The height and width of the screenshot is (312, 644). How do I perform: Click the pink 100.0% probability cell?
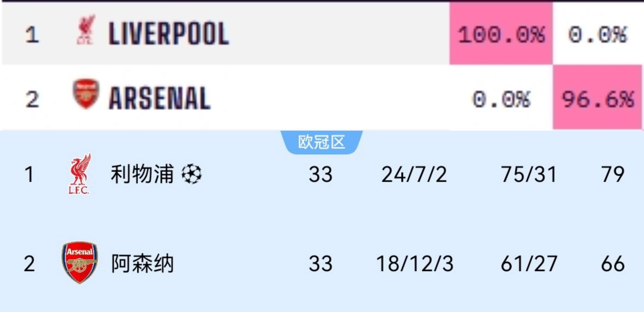[501, 33]
